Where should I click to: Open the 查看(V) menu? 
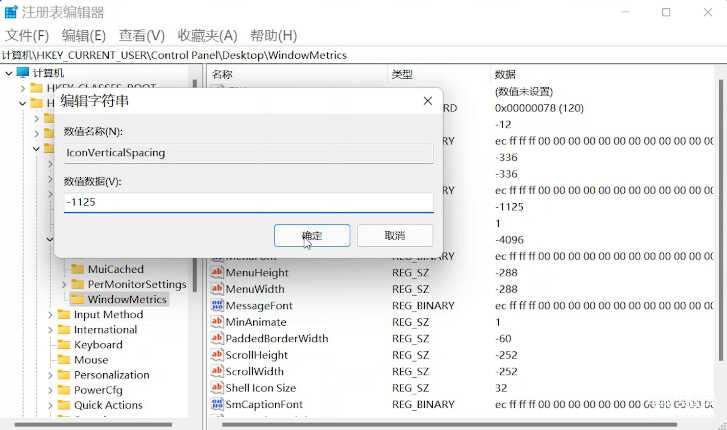(x=141, y=35)
